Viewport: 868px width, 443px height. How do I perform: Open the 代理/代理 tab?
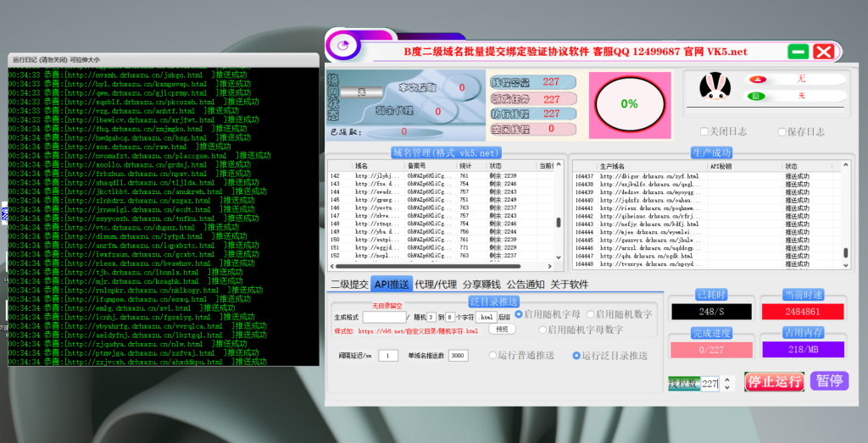(436, 284)
